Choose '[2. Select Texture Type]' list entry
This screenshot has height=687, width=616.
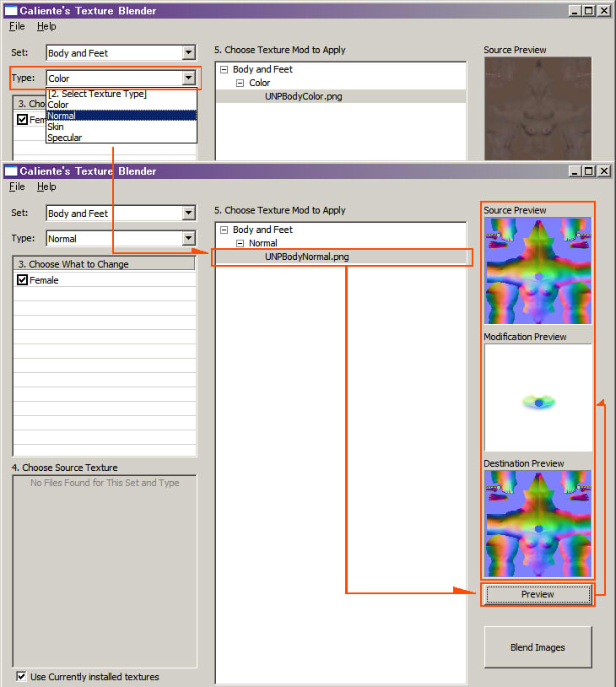[122, 94]
